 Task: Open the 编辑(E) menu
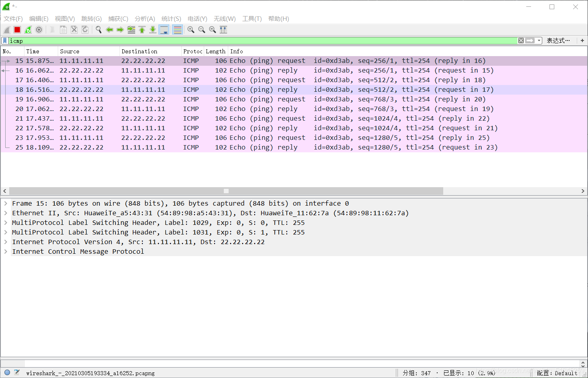pos(39,19)
